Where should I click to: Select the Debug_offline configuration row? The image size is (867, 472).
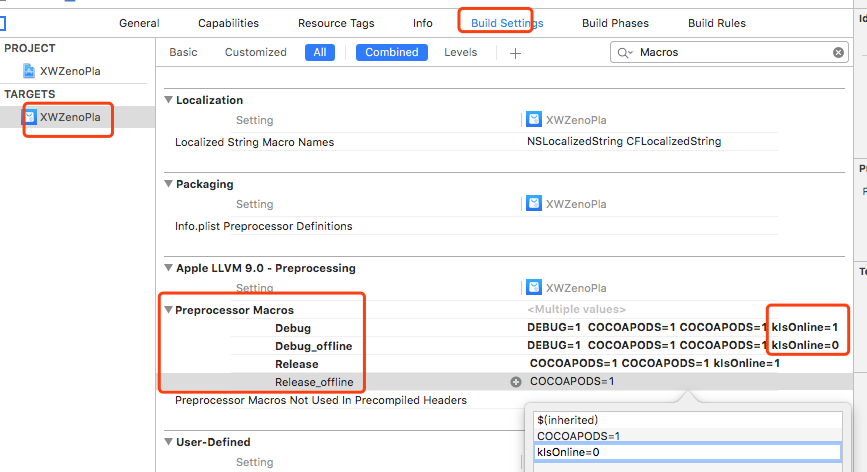(x=314, y=346)
